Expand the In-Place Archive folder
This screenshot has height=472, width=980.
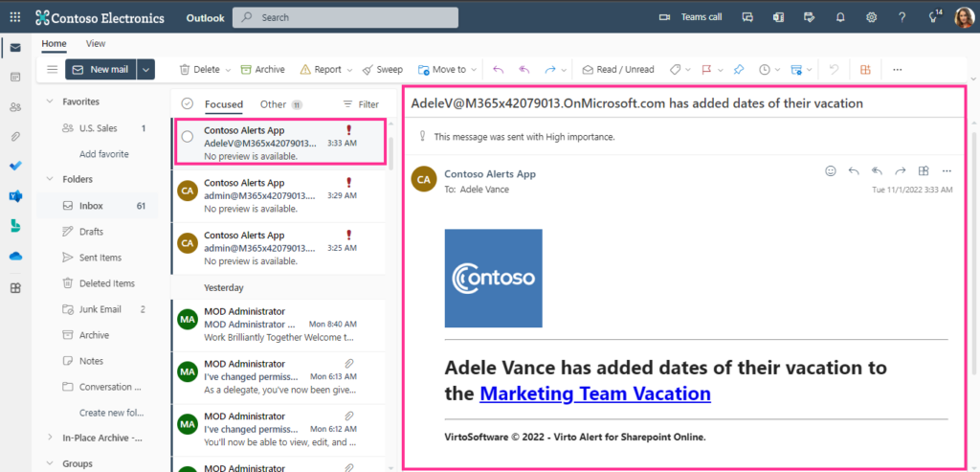(50, 438)
